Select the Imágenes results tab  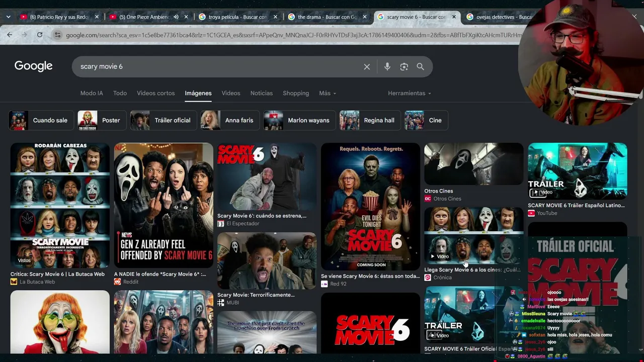[198, 93]
